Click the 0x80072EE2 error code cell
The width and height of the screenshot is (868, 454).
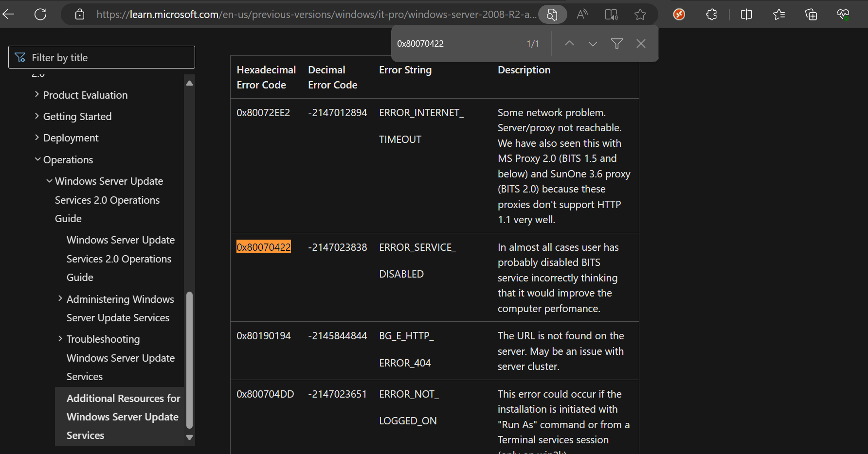[263, 113]
